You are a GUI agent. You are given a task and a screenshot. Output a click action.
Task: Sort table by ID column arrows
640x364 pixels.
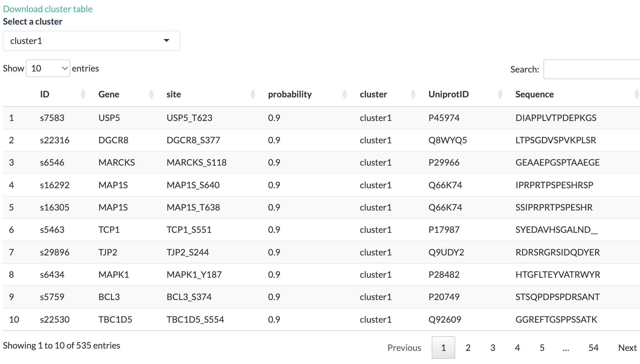83,94
